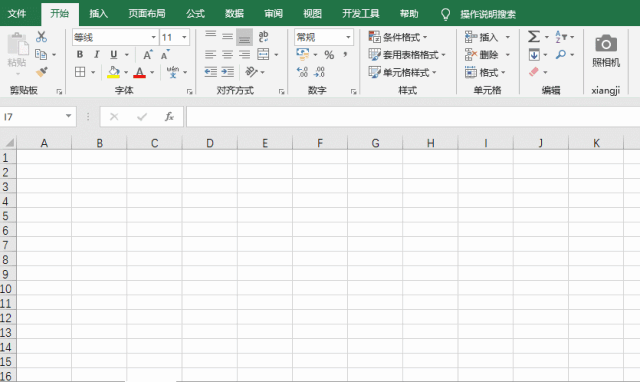Toggle bold formatting

(80, 54)
